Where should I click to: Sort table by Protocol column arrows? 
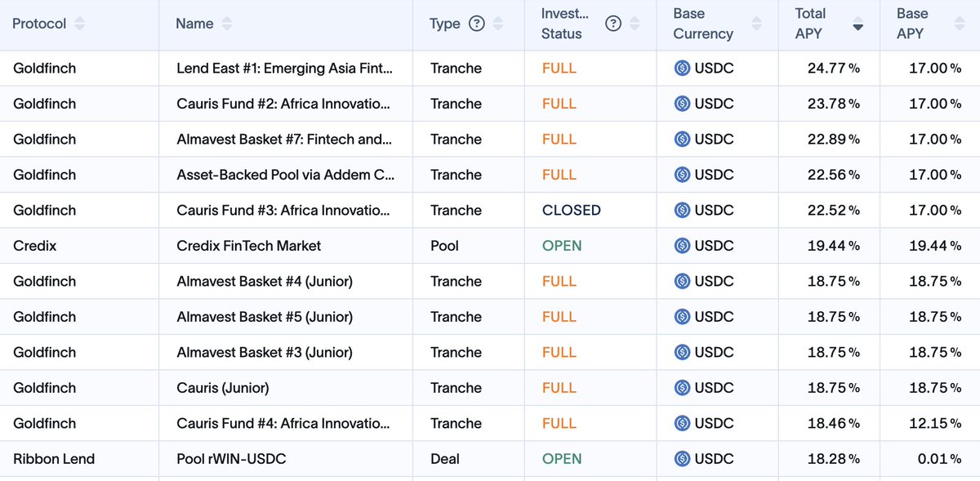(79, 24)
